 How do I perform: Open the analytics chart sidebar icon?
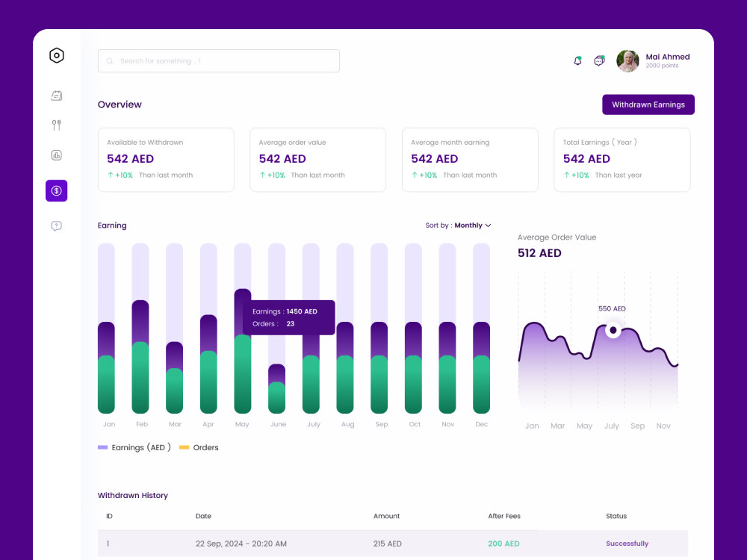point(57,155)
